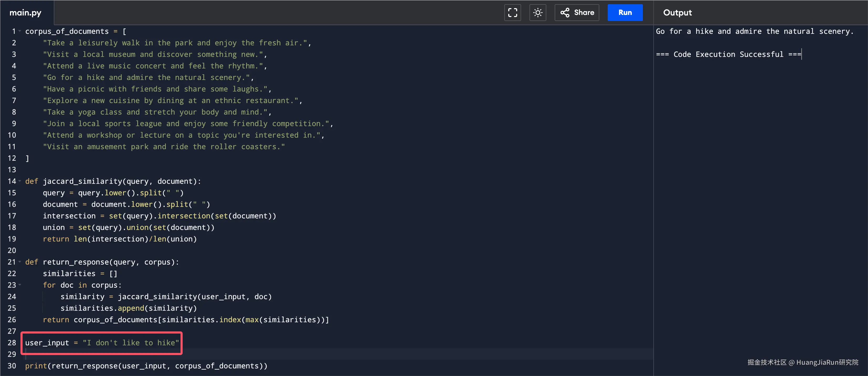Select the Output panel header
The width and height of the screenshot is (868, 376).
677,13
